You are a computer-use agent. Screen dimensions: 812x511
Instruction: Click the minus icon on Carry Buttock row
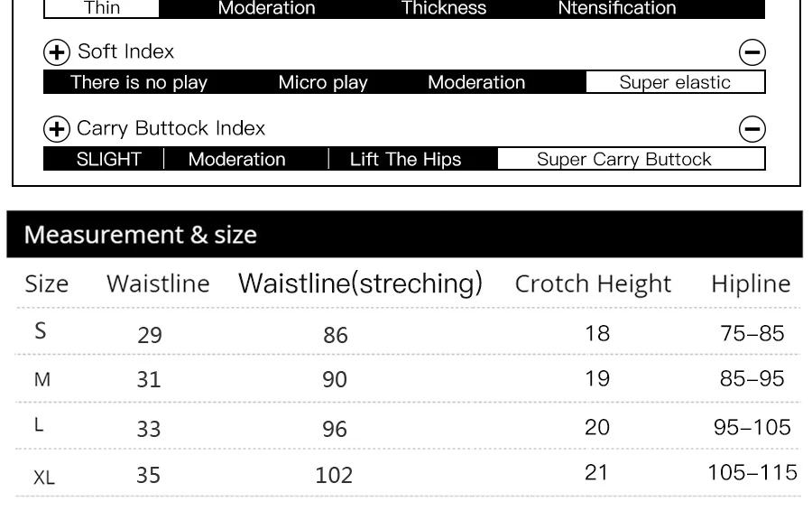coord(752,129)
